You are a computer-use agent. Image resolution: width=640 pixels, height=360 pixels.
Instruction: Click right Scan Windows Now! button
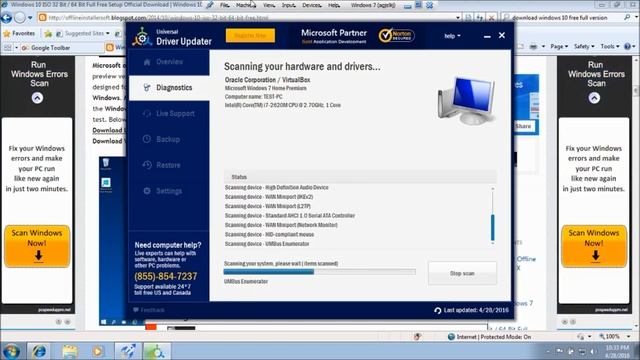[x=594, y=246]
